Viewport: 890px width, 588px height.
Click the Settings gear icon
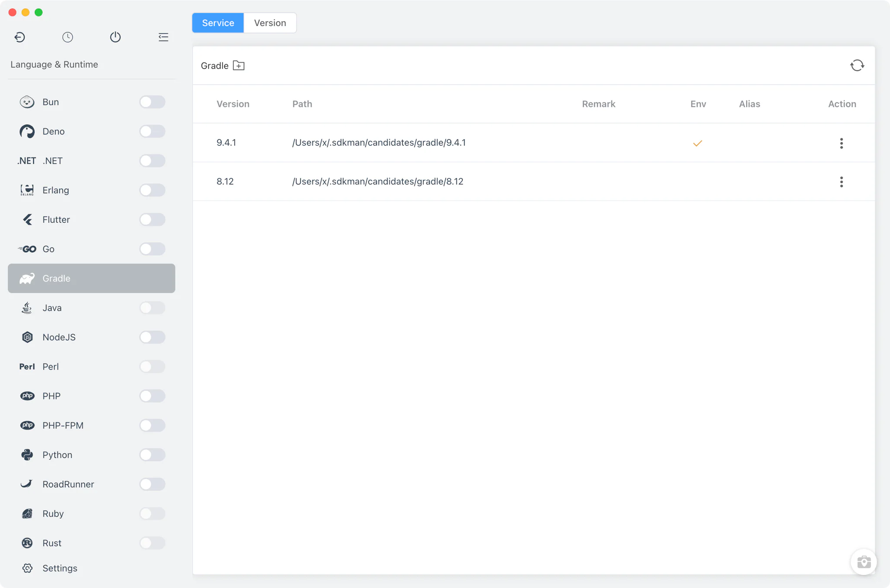27,568
